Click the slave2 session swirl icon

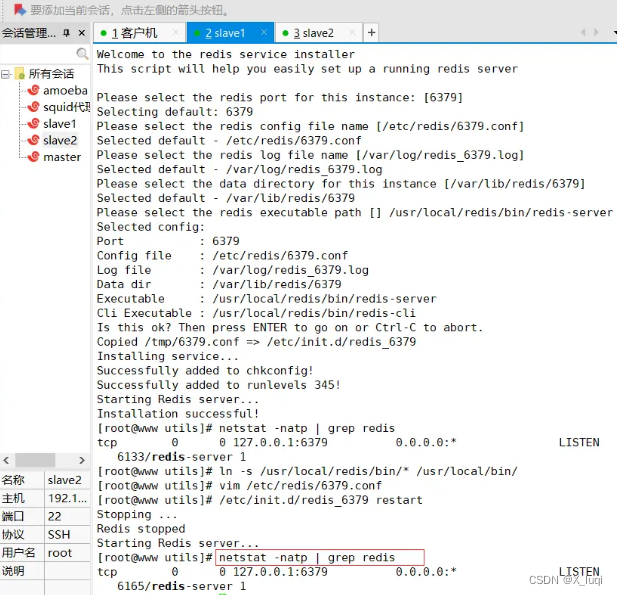[33, 140]
